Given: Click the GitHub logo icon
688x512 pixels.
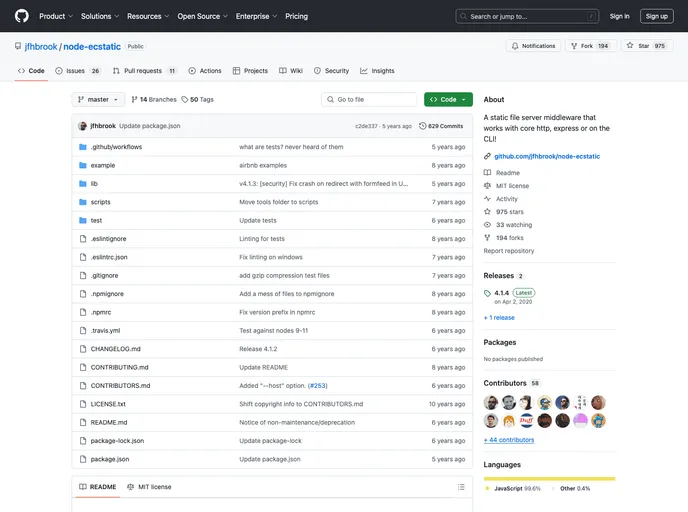Looking at the screenshot, I should (x=22, y=16).
